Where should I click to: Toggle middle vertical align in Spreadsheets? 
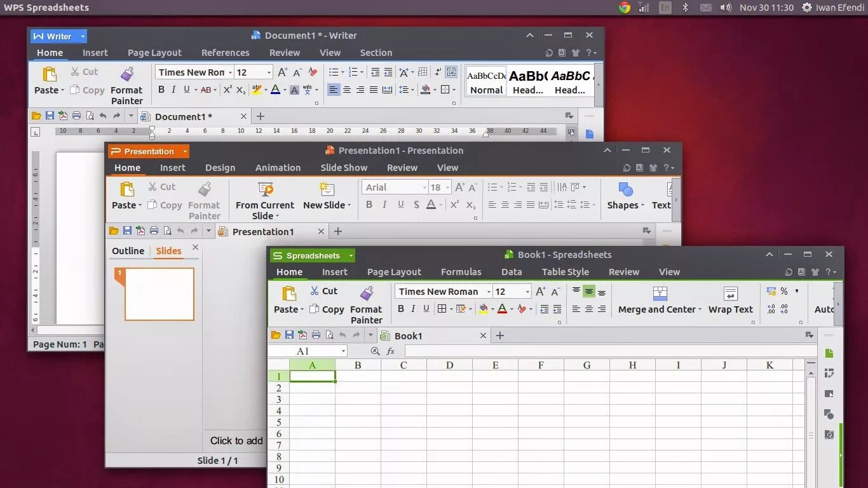coord(589,292)
